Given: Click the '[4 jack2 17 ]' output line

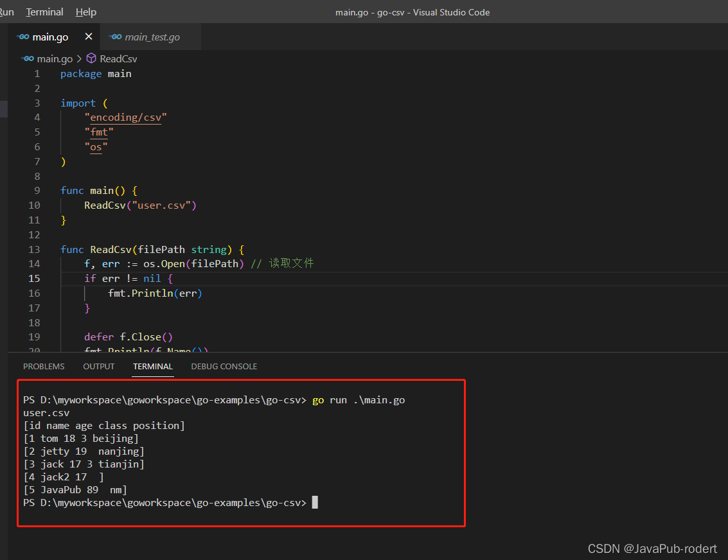Looking at the screenshot, I should tap(64, 477).
